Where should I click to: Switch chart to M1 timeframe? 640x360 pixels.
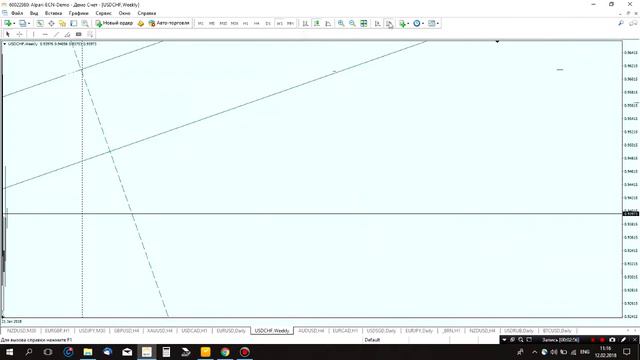(200, 24)
